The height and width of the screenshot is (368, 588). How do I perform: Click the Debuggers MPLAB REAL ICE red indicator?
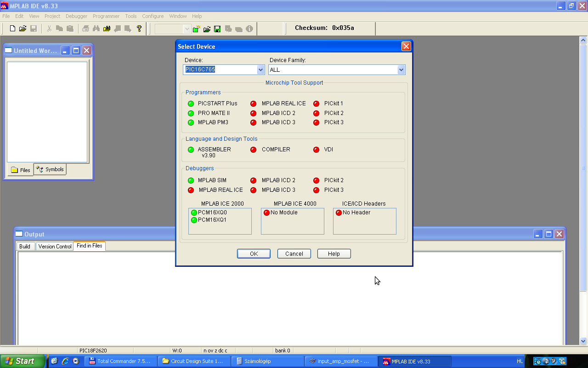coord(191,190)
